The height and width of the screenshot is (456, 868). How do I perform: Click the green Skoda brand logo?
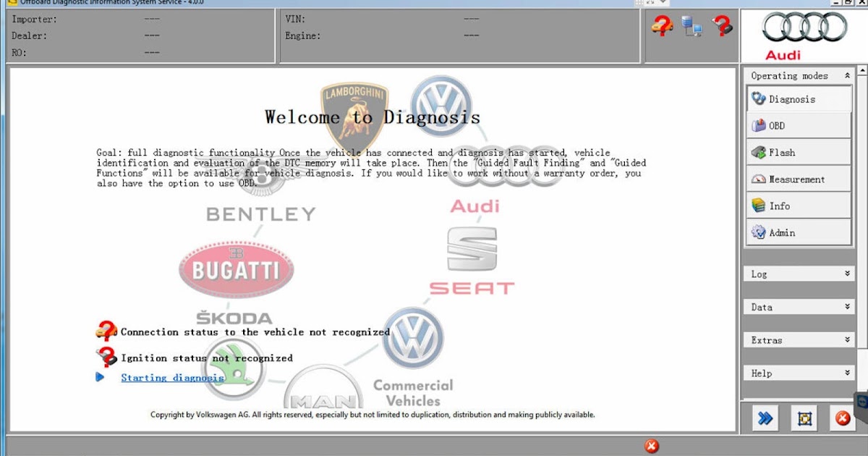233,368
